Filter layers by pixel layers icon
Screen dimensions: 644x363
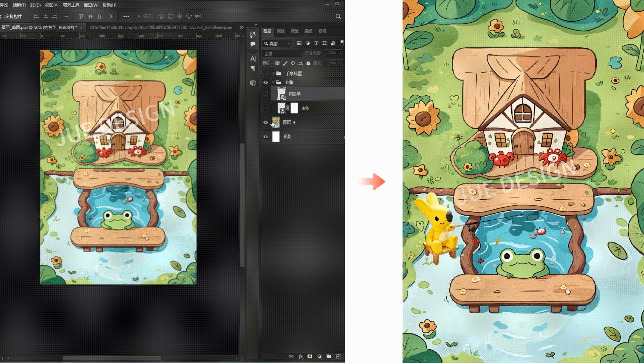click(299, 43)
